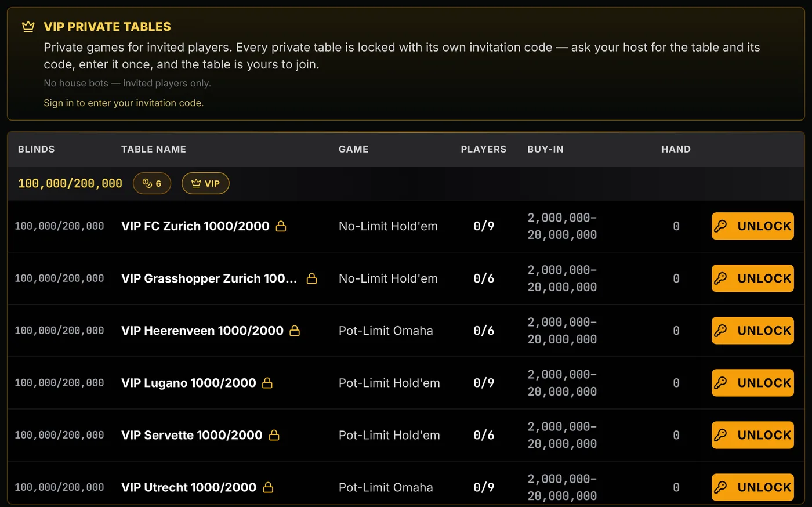Click the crown icon beside VIP Private Tables
The image size is (812, 507).
(28, 27)
